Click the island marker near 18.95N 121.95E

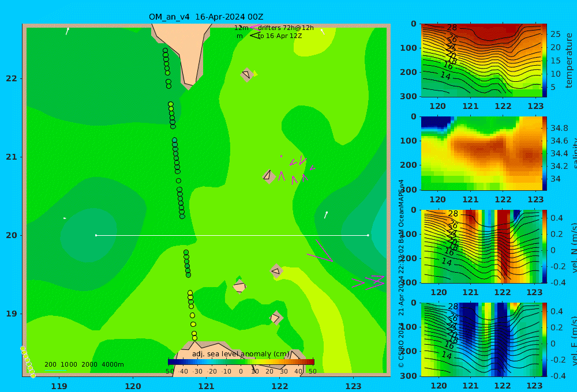click(x=276, y=318)
